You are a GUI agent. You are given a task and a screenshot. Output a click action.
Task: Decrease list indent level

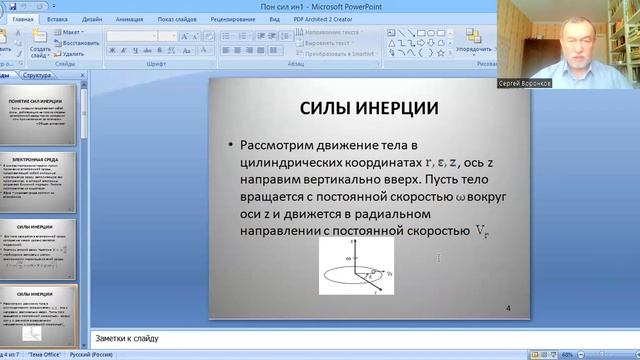click(x=260, y=36)
